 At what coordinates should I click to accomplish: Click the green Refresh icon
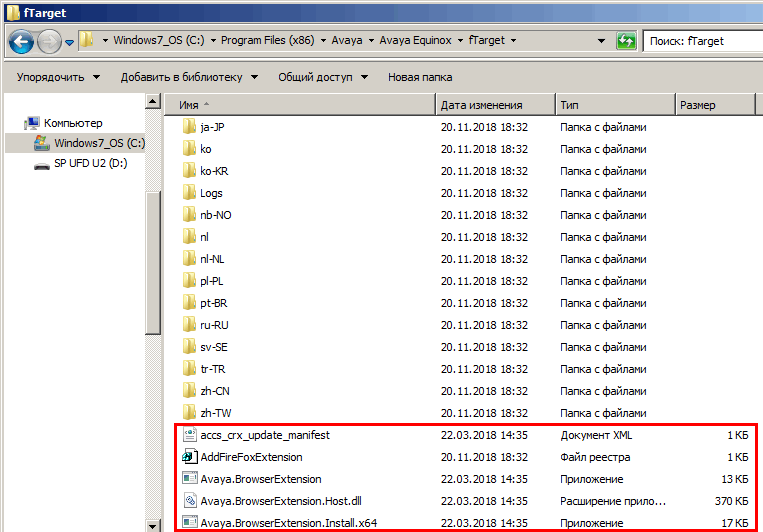pos(626,41)
